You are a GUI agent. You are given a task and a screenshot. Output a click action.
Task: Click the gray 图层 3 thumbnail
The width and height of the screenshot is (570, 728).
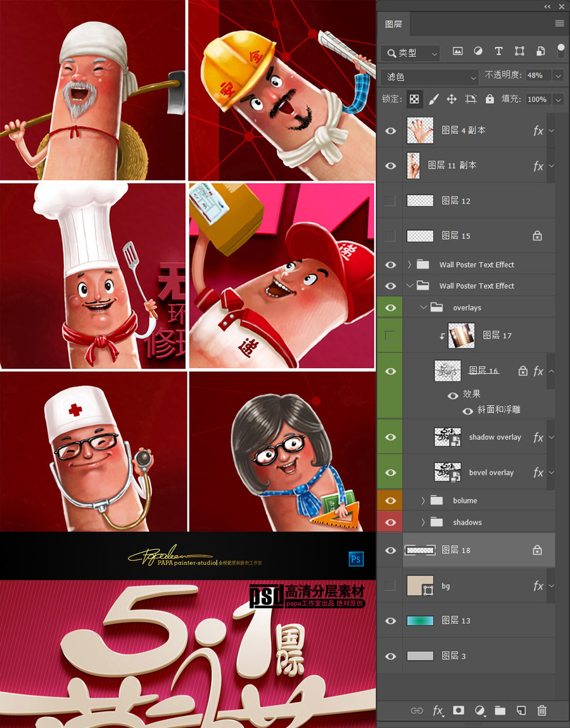[x=420, y=656]
